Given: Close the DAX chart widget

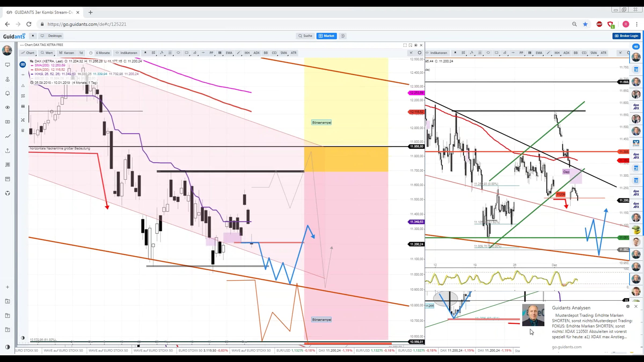Looking at the screenshot, I should pos(421,45).
